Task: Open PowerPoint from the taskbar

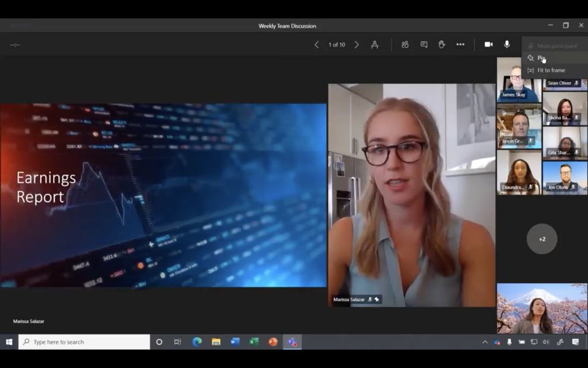Action: (x=273, y=342)
